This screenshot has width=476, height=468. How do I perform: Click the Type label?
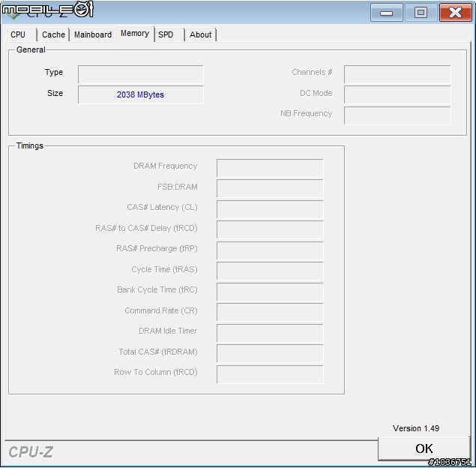54,72
